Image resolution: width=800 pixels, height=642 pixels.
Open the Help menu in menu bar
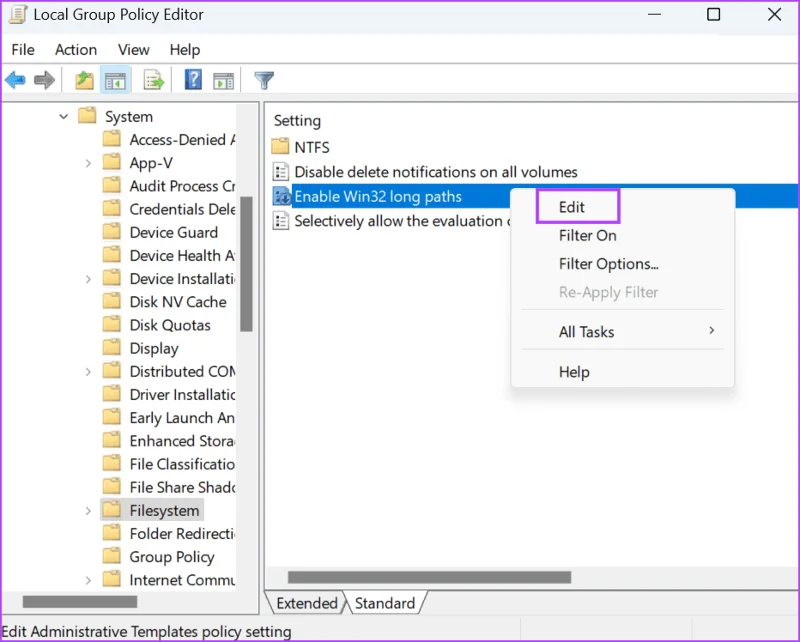click(185, 50)
